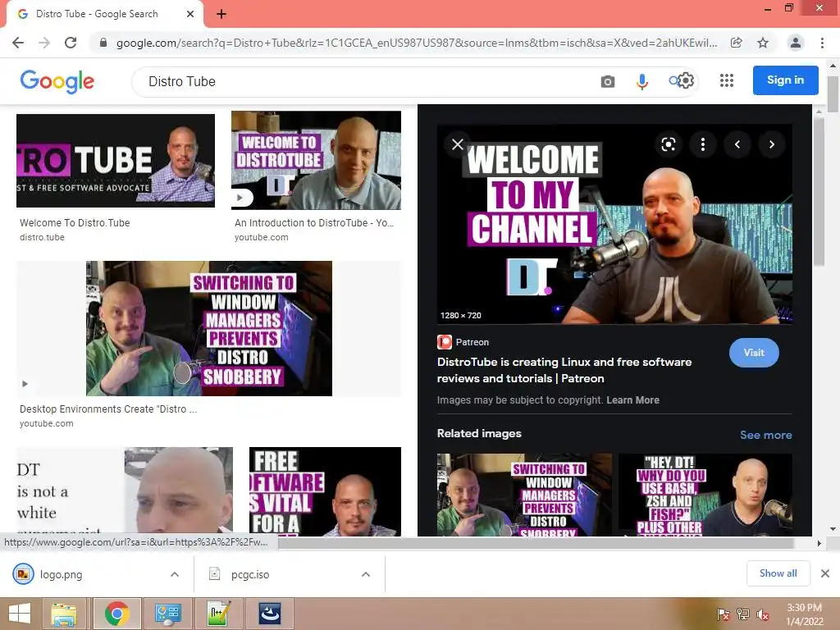Open the Control Panel taskbar icon
This screenshot has height=630, width=840.
[168, 614]
